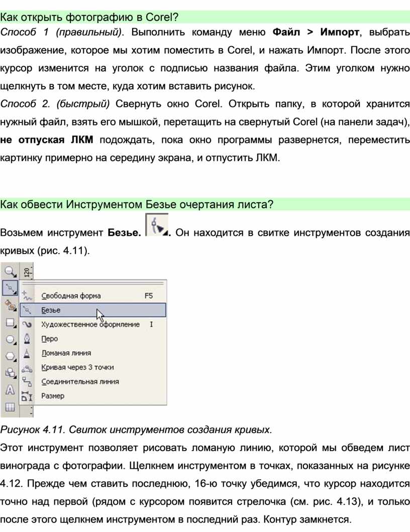410x532 pixels.
Task: Open the Basic Shapes tool in the toolbox
Action: [x=10, y=373]
